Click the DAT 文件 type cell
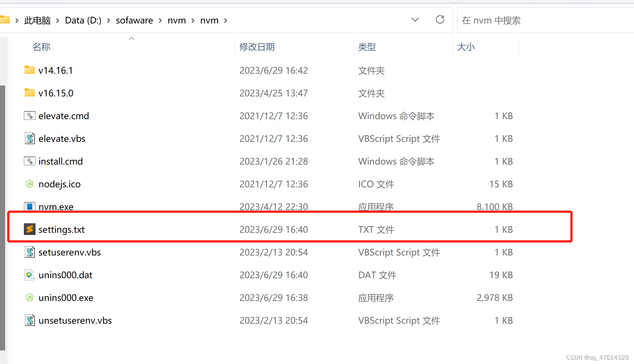 (x=377, y=275)
